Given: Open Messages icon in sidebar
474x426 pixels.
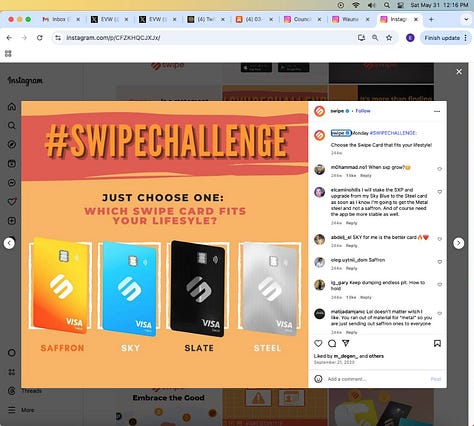Looking at the screenshot, I should 12,183.
